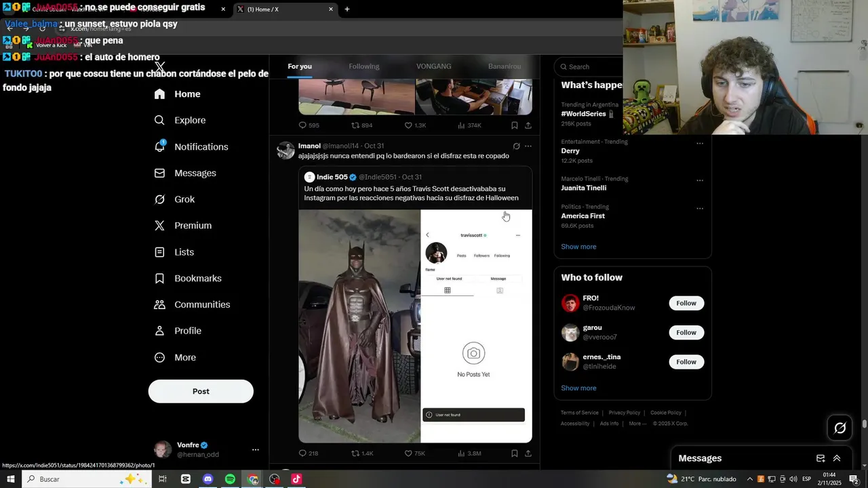
Task: Switch to the VONGANG tab
Action: [x=434, y=66]
